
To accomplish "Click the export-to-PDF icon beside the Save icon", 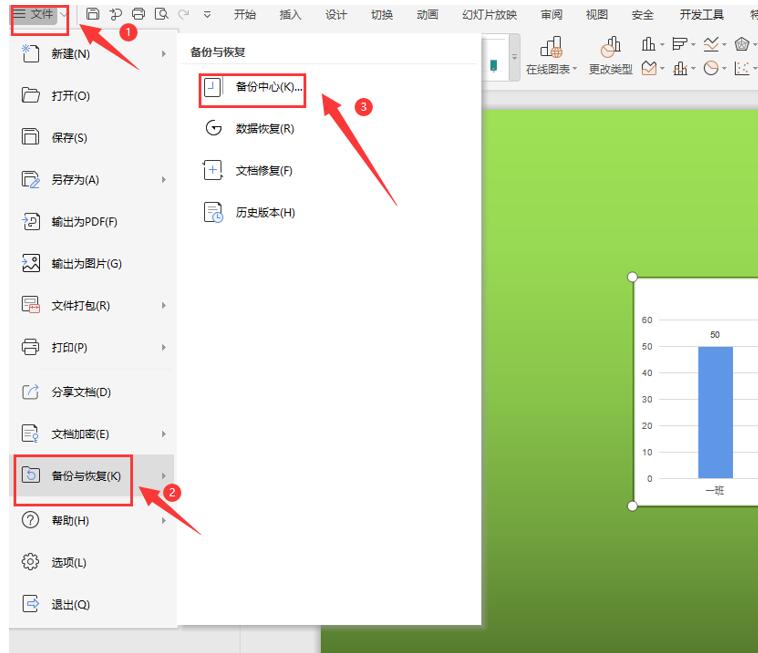I will tap(115, 15).
